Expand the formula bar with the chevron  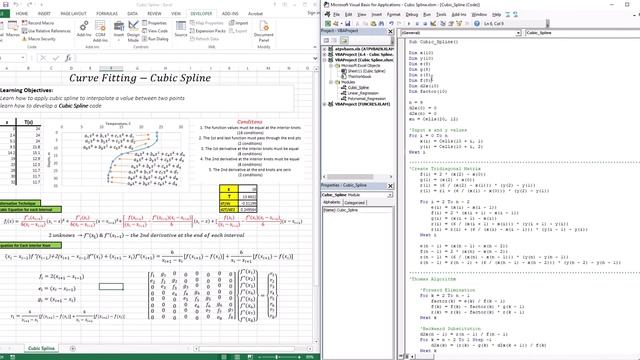click(x=315, y=58)
